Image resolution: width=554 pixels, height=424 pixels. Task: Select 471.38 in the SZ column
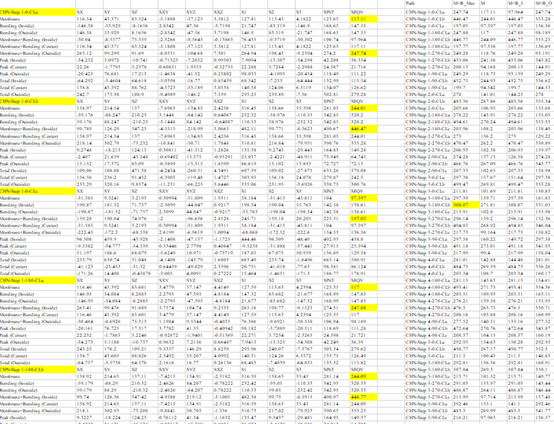pyautogui.click(x=138, y=170)
